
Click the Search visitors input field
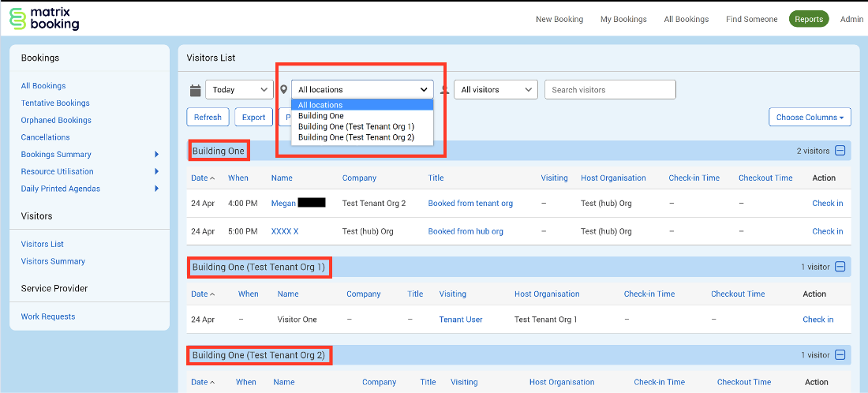pyautogui.click(x=610, y=90)
